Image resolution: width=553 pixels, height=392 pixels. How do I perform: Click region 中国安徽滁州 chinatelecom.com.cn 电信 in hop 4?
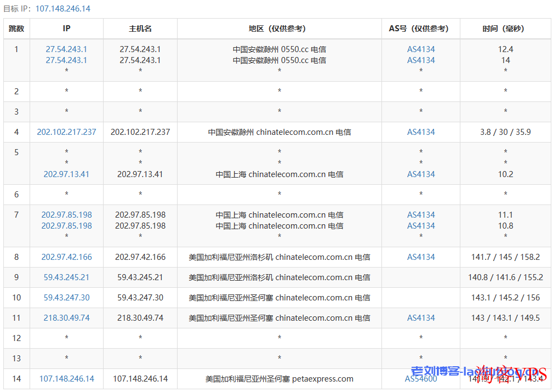click(280, 132)
